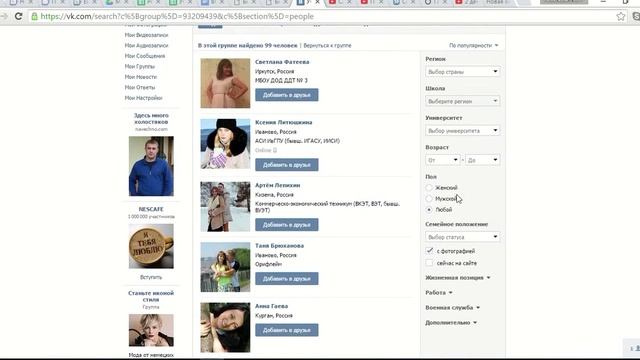Viewport: 640px width, 360px height.
Task: Open Мои Новости in sidebar
Action: pos(140,77)
